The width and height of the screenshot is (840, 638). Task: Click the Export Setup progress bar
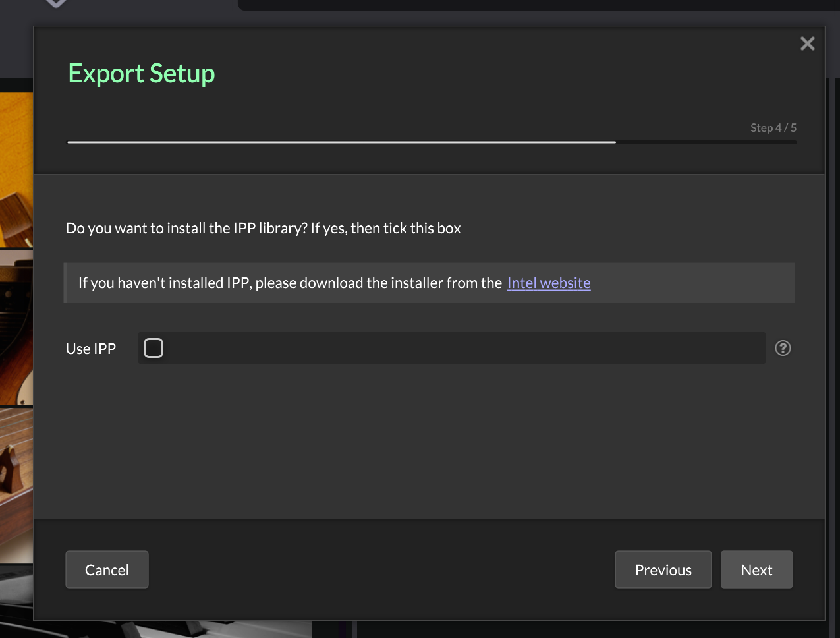click(432, 142)
